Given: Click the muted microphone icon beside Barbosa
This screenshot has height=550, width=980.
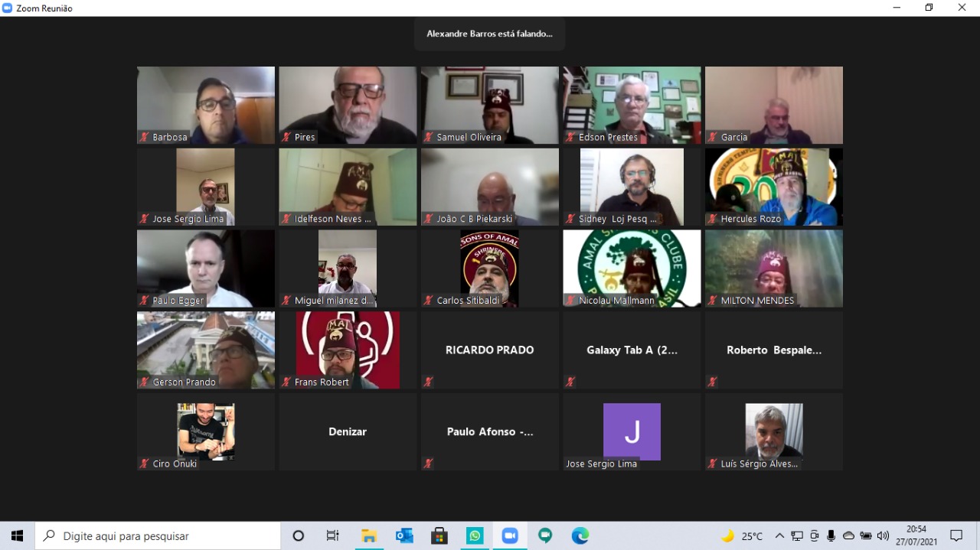Looking at the screenshot, I should click(x=144, y=138).
